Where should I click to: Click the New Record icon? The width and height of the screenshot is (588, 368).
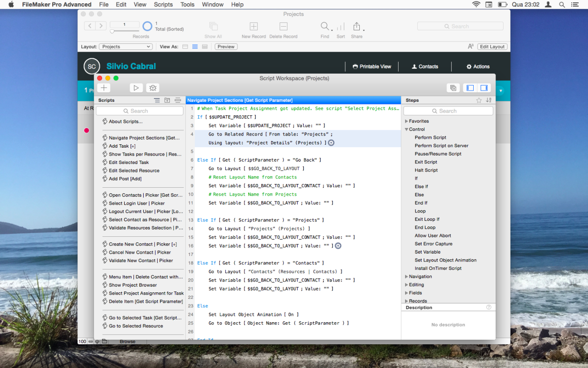point(253,27)
